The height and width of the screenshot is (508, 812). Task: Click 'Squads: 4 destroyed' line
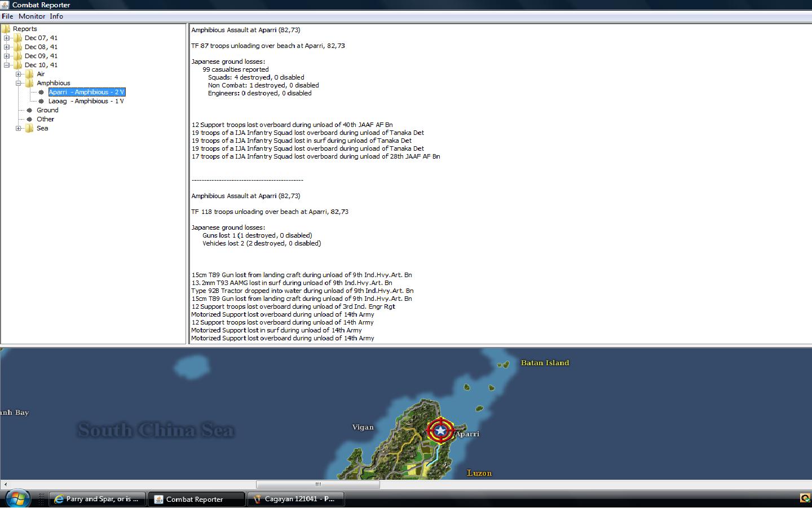point(256,77)
